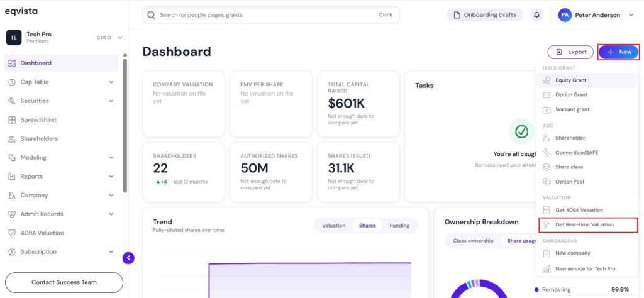Click the Share class layers icon

coord(547,167)
